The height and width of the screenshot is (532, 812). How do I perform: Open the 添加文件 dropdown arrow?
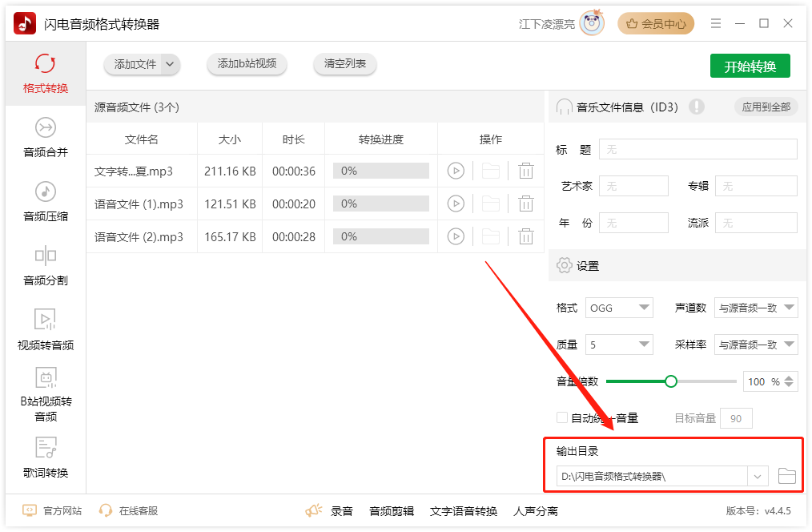[169, 64]
